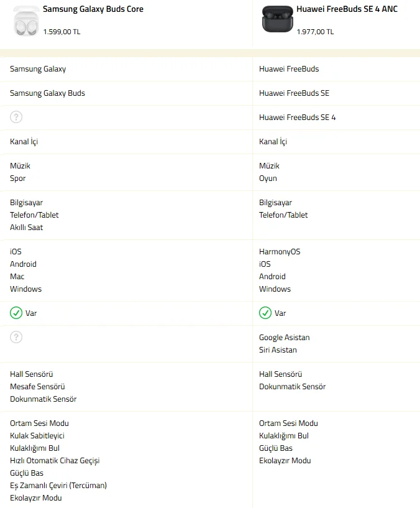Click the Samsung Galaxy Buds Core thumbnail
The width and height of the screenshot is (420, 508).
[25, 21]
